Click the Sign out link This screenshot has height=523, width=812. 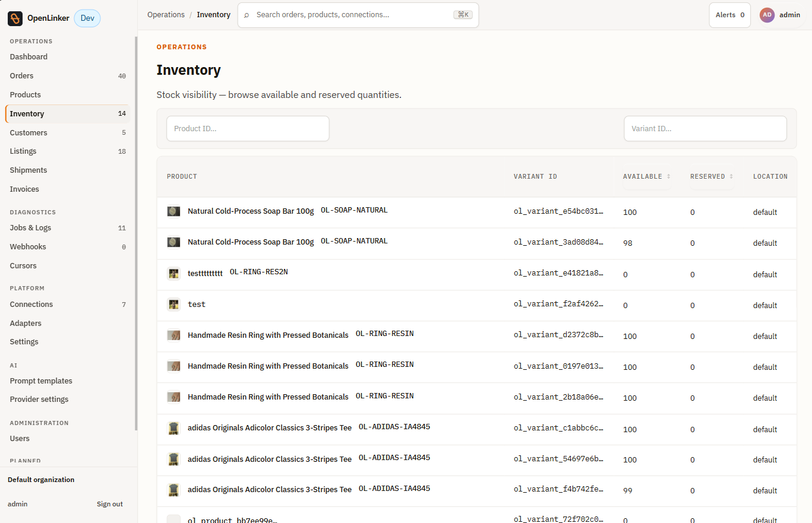tap(110, 504)
